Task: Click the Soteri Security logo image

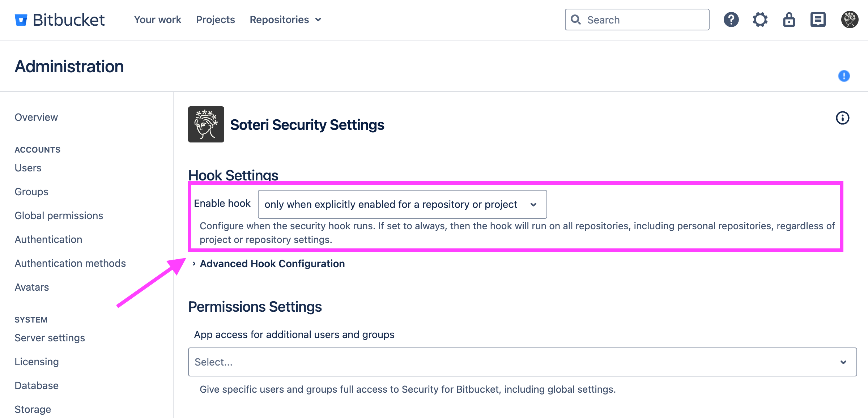Action: [x=206, y=124]
